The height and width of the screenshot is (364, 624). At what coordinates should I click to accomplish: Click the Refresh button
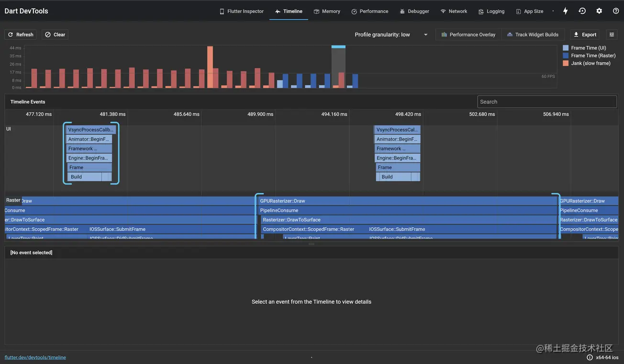(21, 34)
